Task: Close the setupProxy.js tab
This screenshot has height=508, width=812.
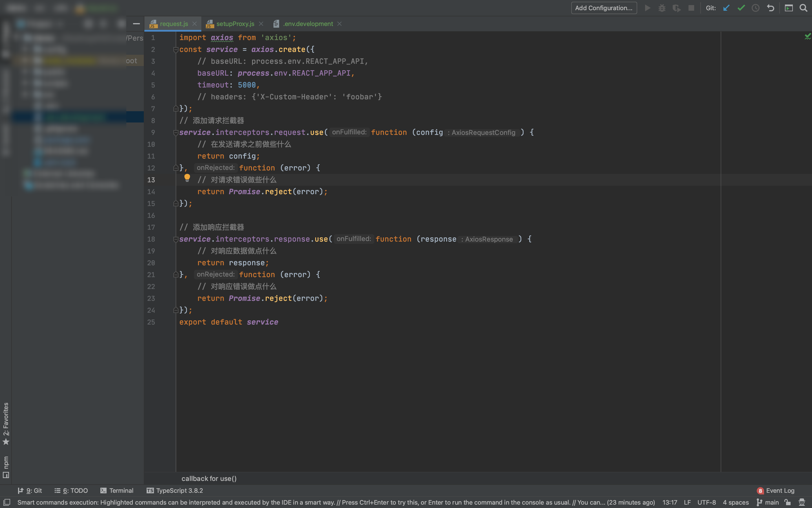Action: 261,24
